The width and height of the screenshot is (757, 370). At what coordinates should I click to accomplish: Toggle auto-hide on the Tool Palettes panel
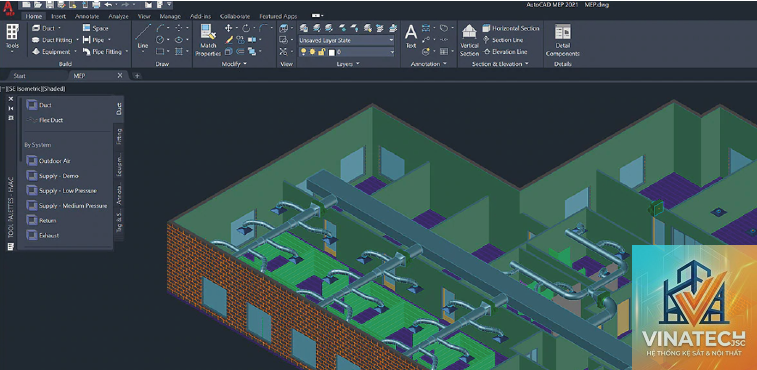coord(11,108)
